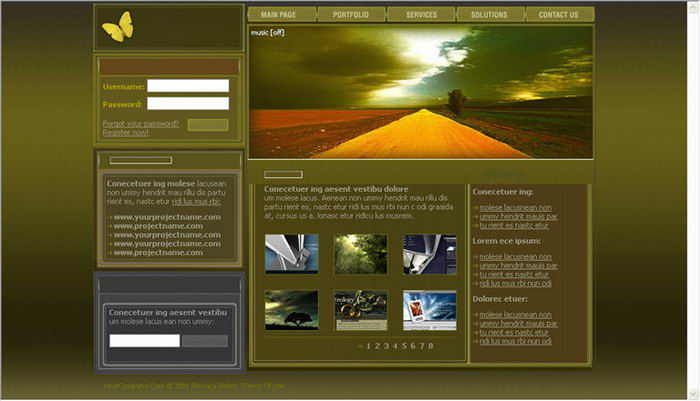Focus the Username input field
Image resolution: width=700 pixels, height=401 pixels.
pyautogui.click(x=188, y=86)
